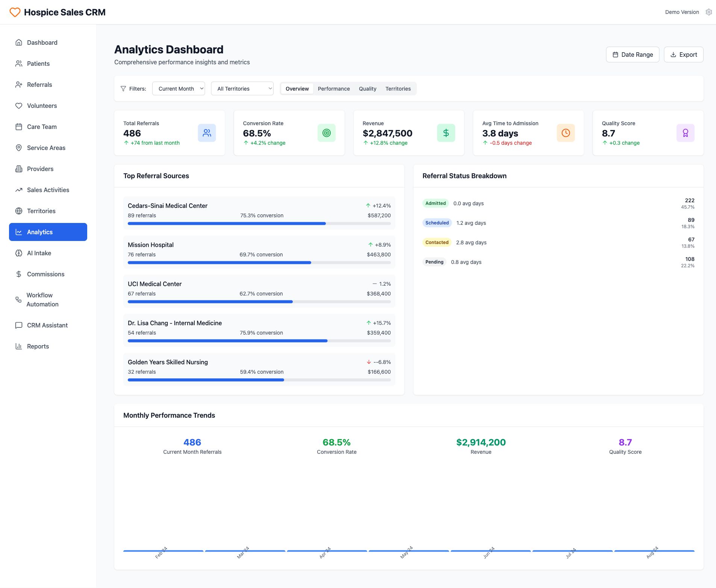The image size is (716, 588).
Task: Click the Scheduled status badge
Action: tap(437, 223)
